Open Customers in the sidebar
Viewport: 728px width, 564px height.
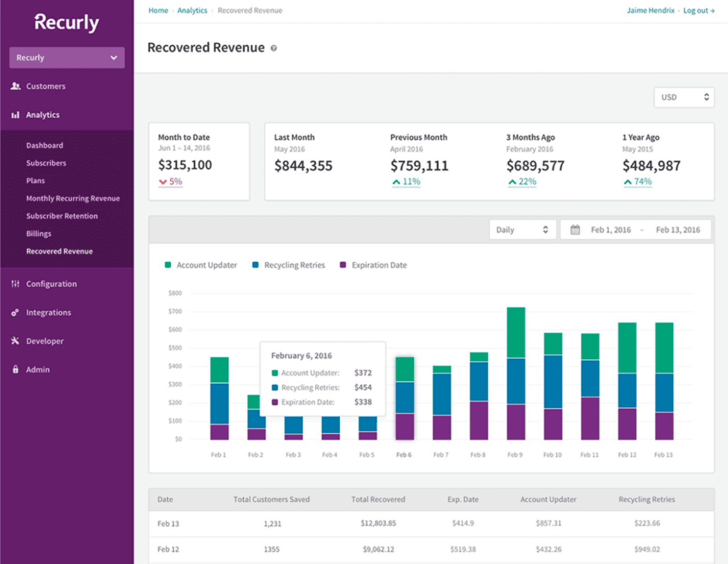click(46, 86)
